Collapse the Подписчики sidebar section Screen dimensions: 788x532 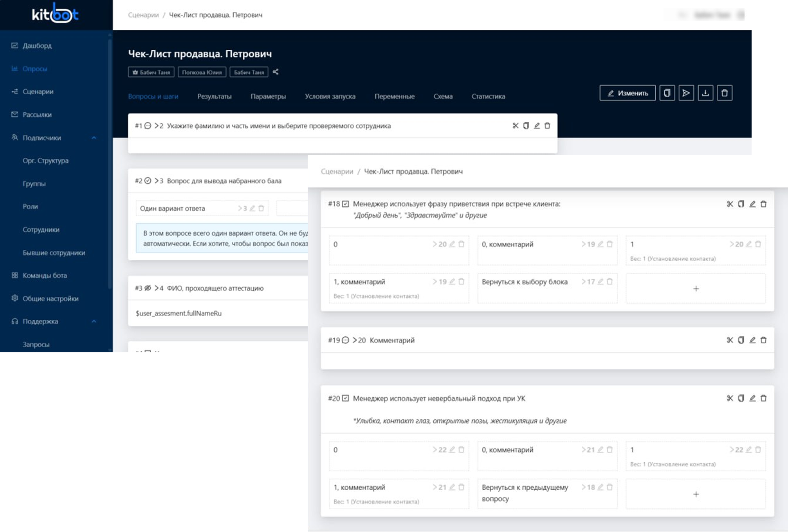click(x=94, y=138)
